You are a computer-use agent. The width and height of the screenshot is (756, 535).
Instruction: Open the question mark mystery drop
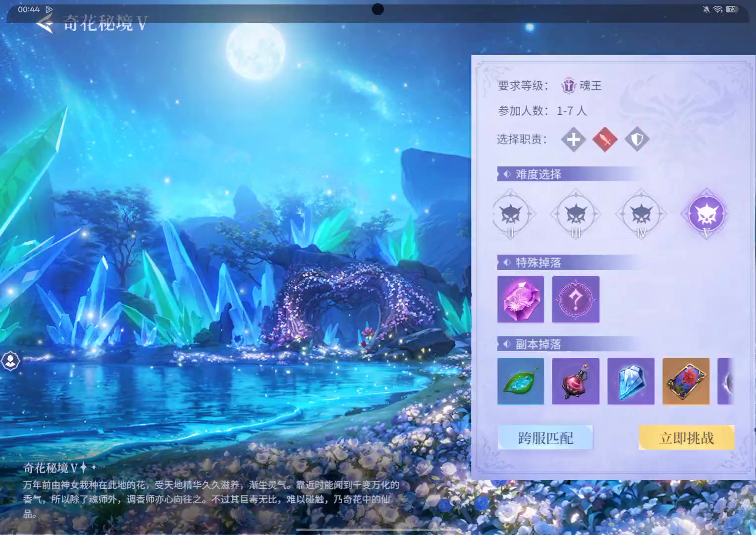pos(576,299)
